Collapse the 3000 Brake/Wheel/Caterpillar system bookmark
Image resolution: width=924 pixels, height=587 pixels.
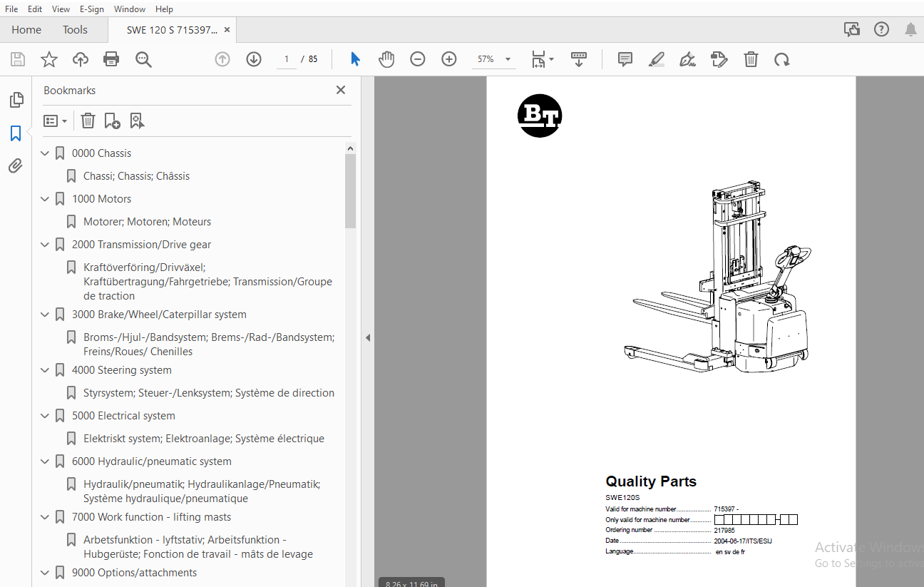[46, 315]
